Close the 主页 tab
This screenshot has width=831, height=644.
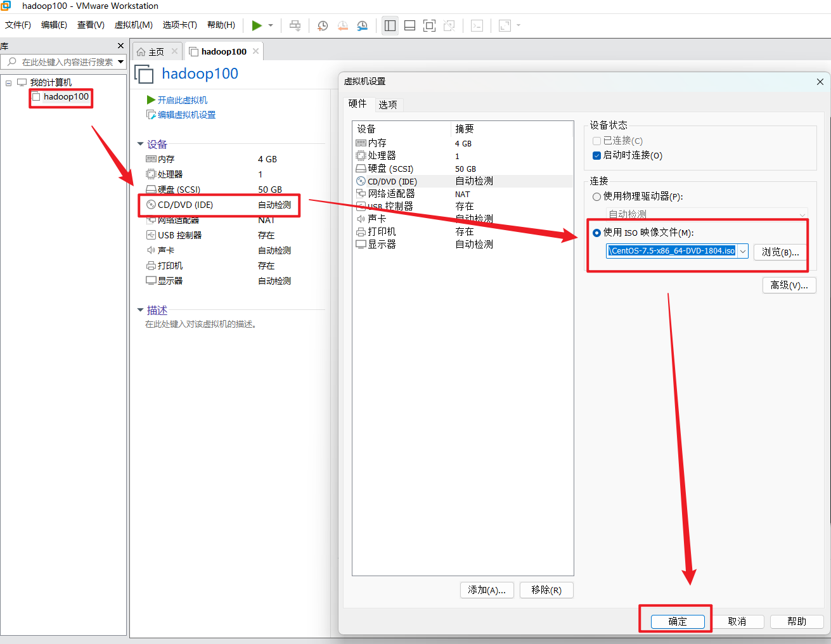174,51
